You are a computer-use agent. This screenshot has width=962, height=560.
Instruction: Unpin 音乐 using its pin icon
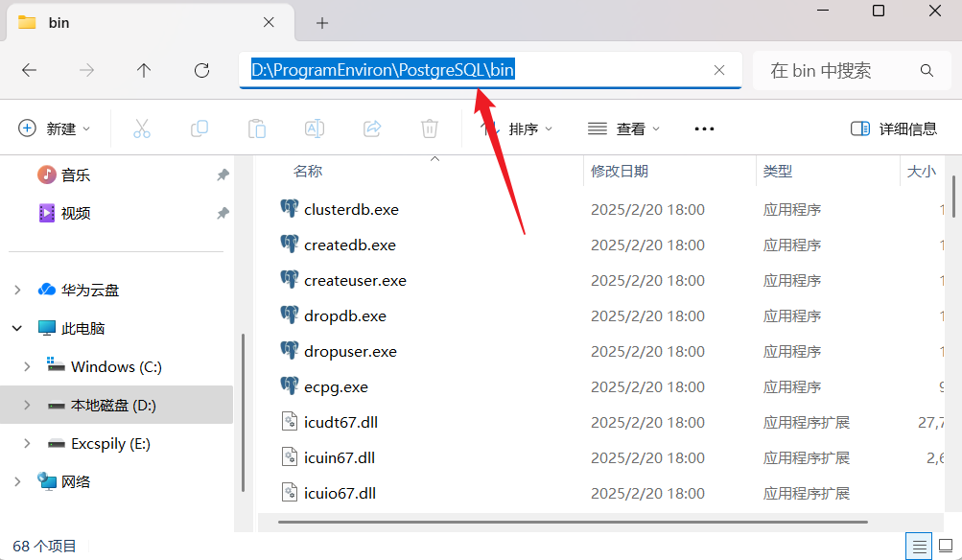tap(223, 175)
